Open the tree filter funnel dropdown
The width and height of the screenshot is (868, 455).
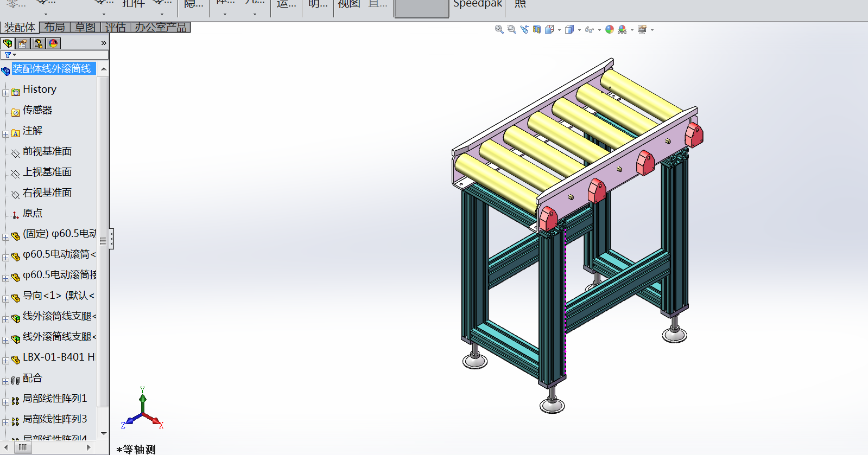pyautogui.click(x=10, y=55)
